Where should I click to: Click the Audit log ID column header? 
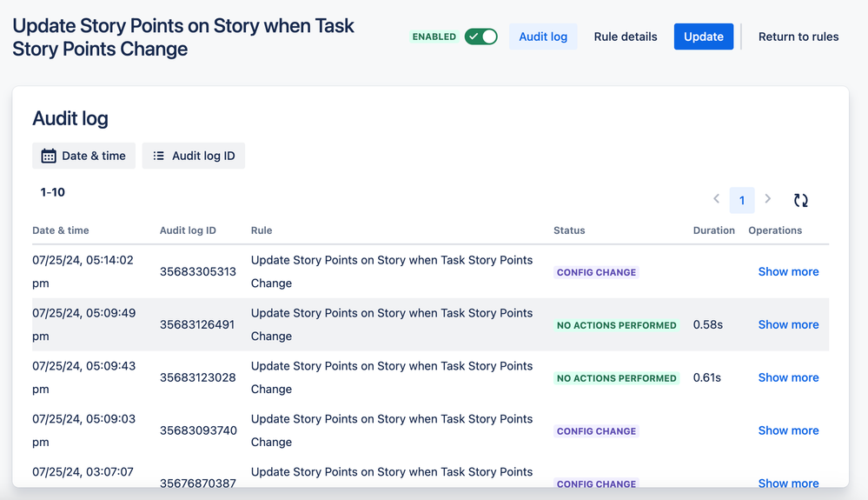188,230
